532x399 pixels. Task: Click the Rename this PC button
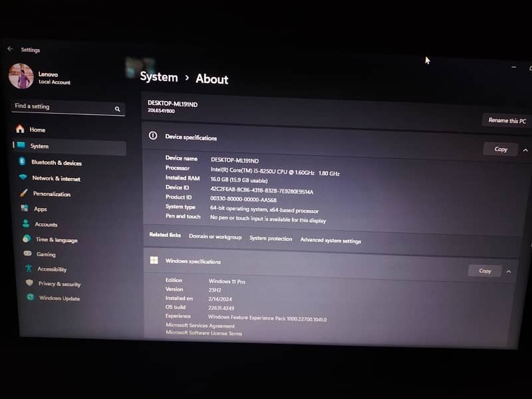(x=507, y=120)
